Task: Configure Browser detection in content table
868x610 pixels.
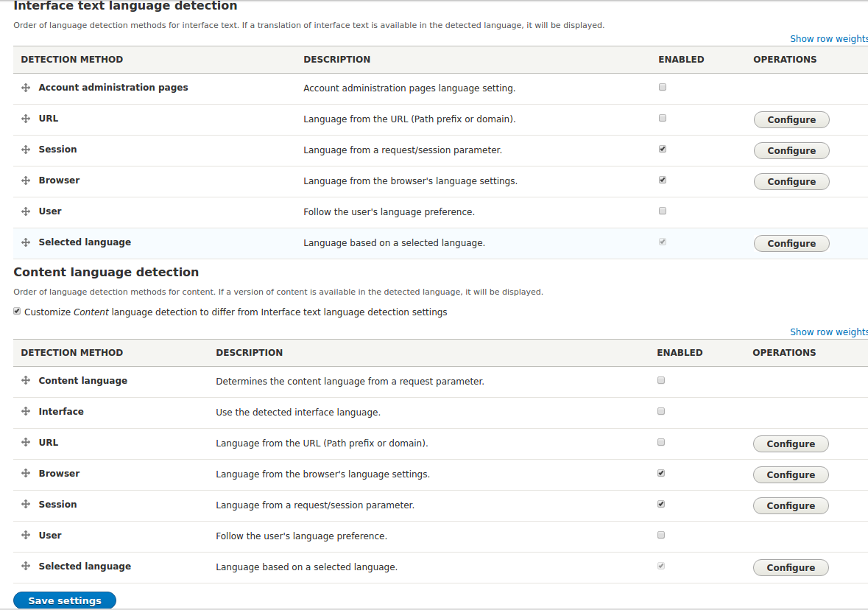Action: [x=791, y=474]
